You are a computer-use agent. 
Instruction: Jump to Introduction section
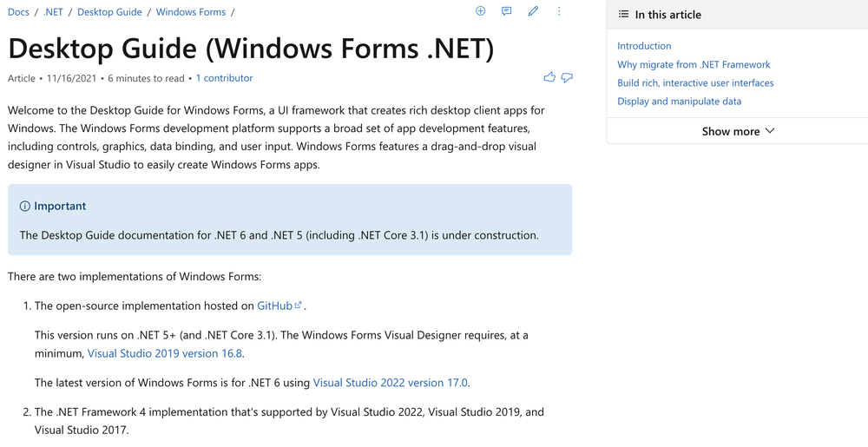pos(644,46)
